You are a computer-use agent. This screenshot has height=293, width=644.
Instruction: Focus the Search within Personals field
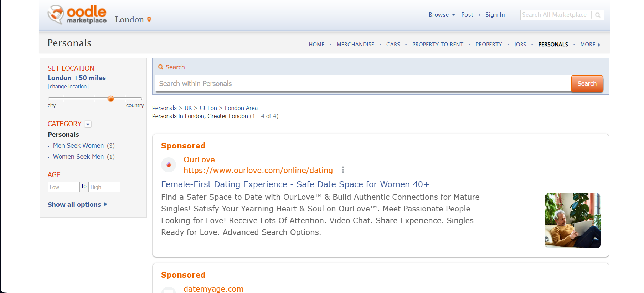click(363, 84)
